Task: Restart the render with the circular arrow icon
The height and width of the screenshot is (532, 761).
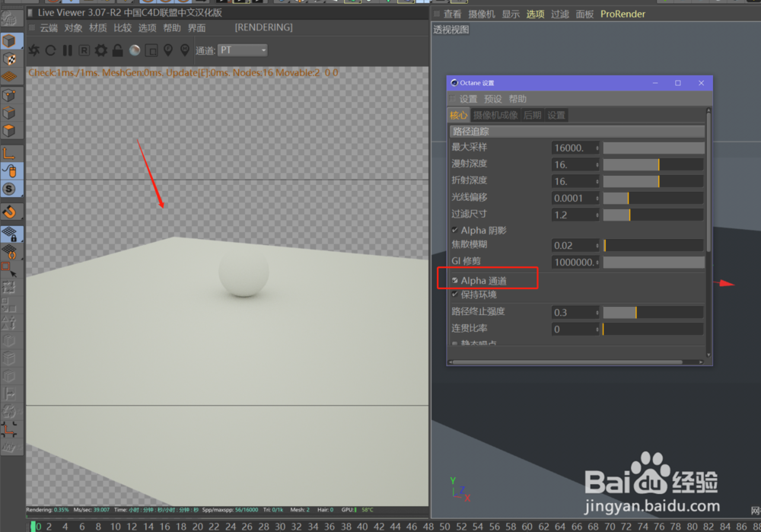Action: 50,50
